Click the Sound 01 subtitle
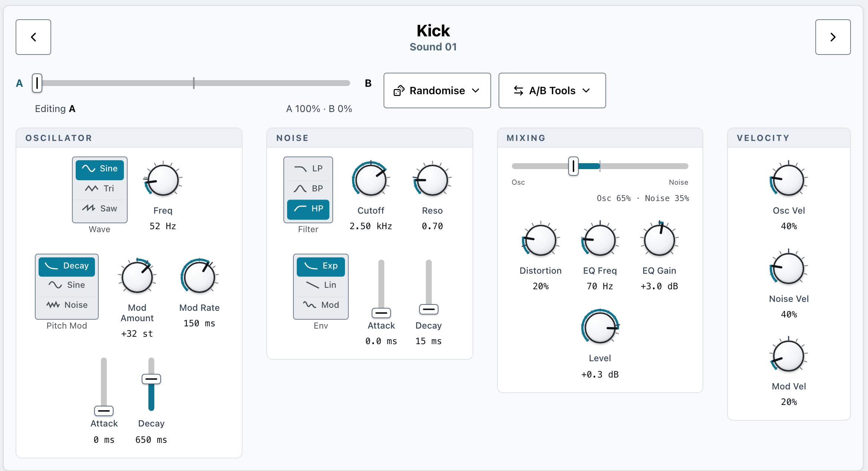Image resolution: width=868 pixels, height=471 pixels. pyautogui.click(x=433, y=47)
